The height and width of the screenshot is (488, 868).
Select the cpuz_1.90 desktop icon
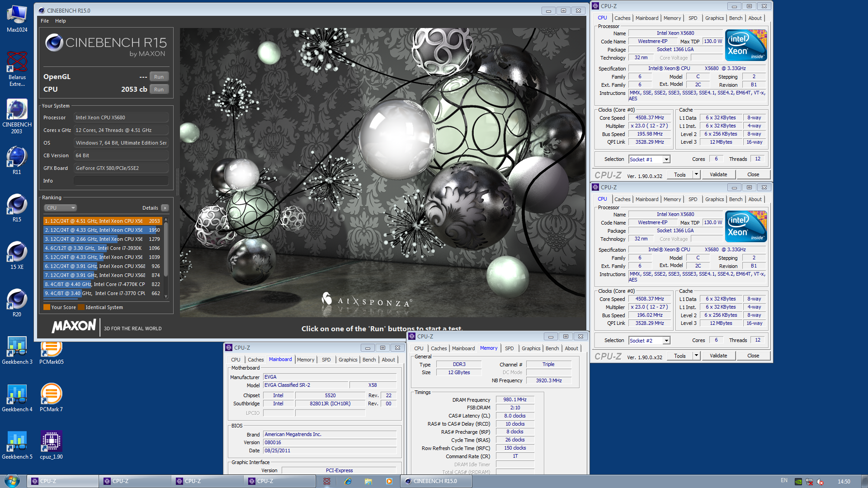point(51,445)
